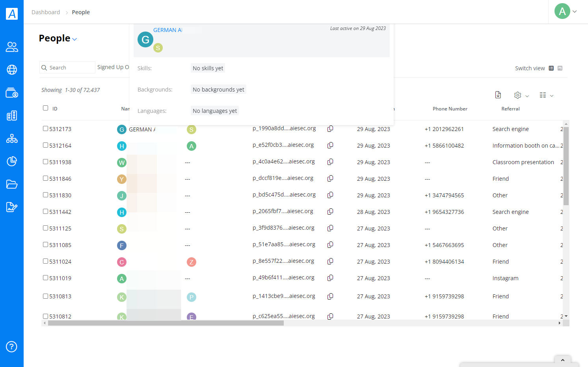Screen dimensions: 588x367
Task: Select the organization chart sidebar icon
Action: [x=12, y=139]
